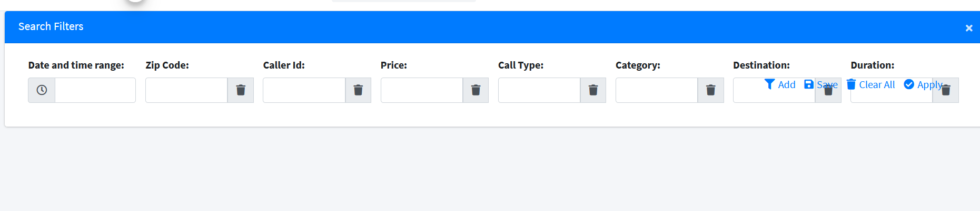This screenshot has width=980, height=211.
Task: Select the Price input field
Action: point(421,90)
